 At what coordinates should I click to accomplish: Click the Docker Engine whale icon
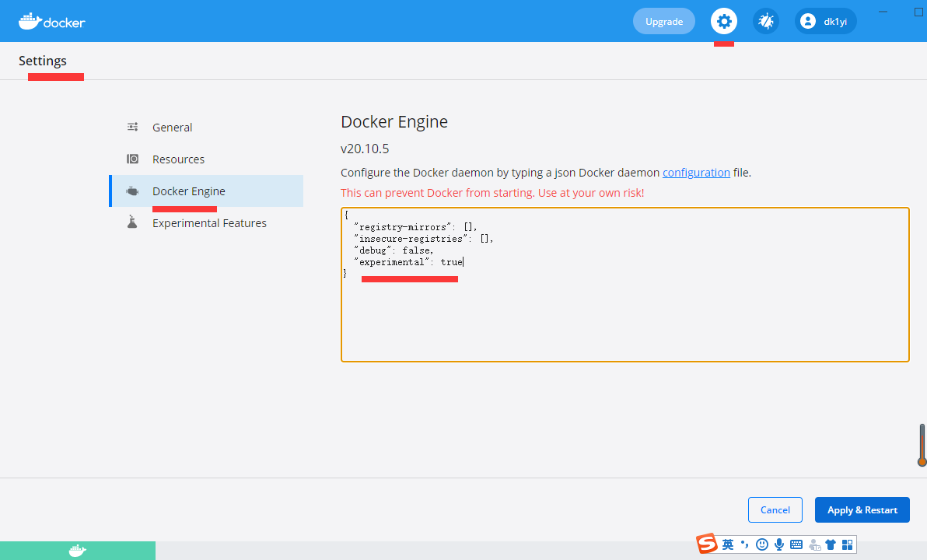pyautogui.click(x=132, y=191)
